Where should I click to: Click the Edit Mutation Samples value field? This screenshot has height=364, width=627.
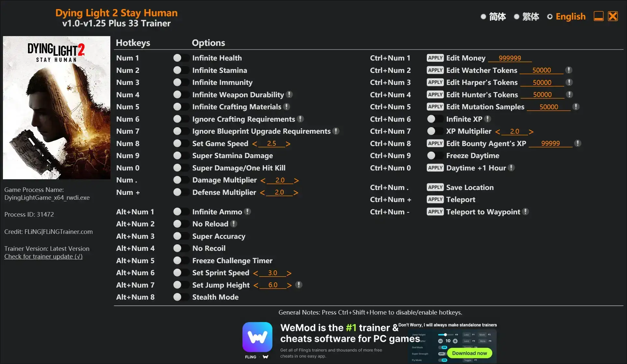point(549,107)
